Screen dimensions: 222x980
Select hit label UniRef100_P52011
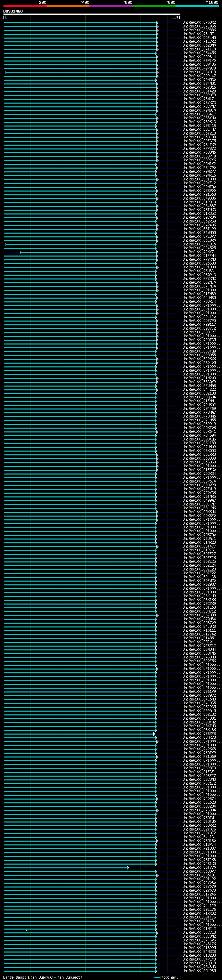[x=199, y=642]
